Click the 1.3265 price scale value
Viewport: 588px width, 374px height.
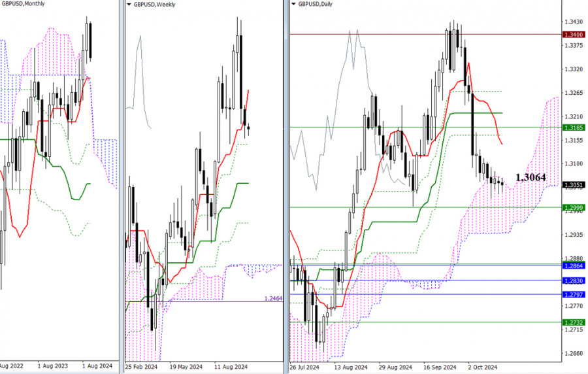574,93
